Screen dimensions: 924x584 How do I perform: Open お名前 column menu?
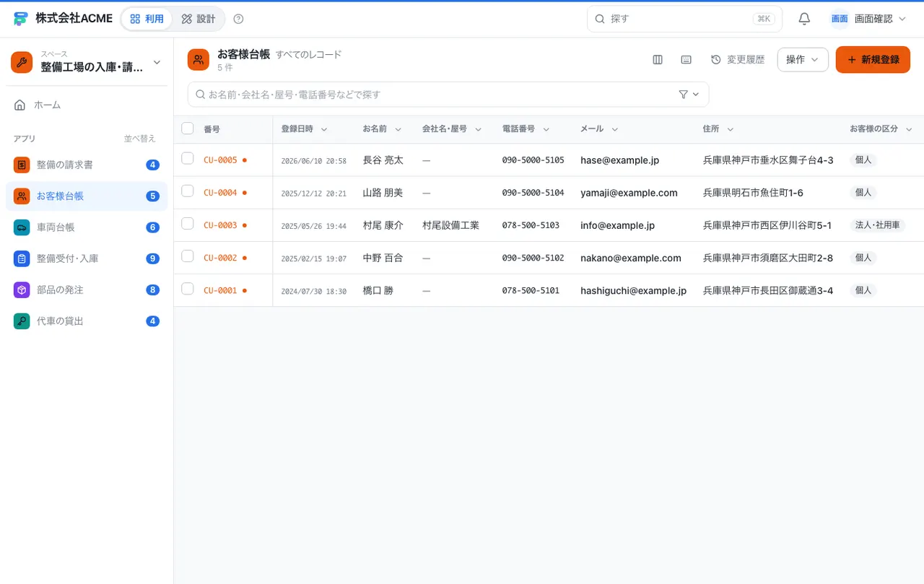click(398, 129)
